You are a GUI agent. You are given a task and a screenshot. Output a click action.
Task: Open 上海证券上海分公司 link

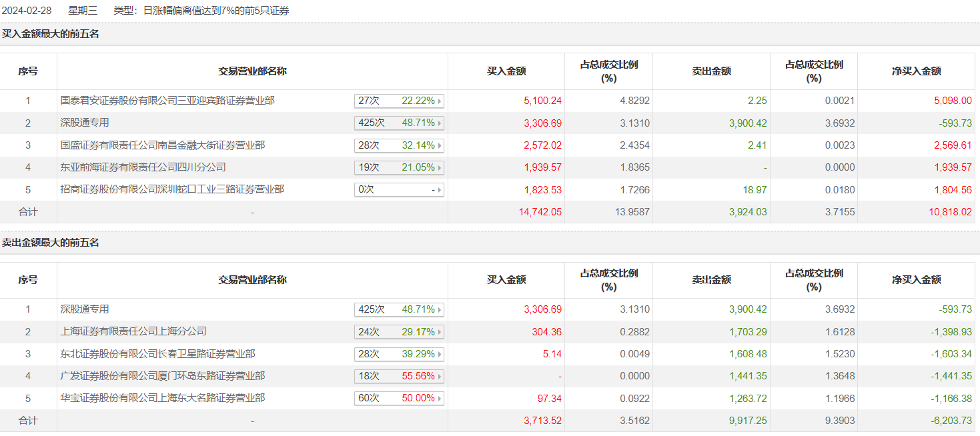(133, 331)
